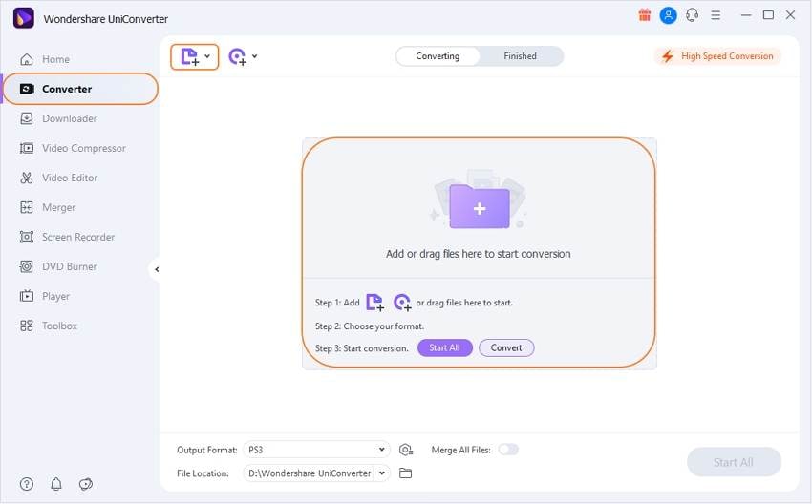Viewport: 812px width, 504px height.
Task: Click the Wondershare UniConverter logo icon
Action: pos(23,19)
